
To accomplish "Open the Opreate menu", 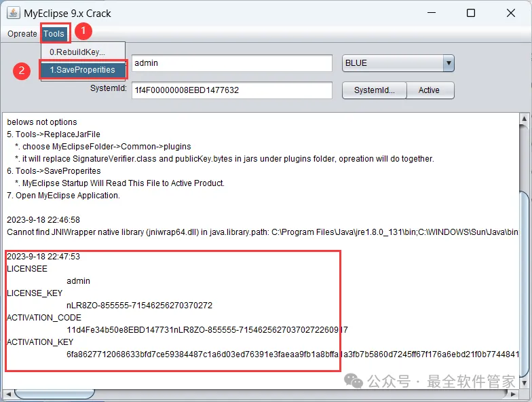I will tap(22, 34).
